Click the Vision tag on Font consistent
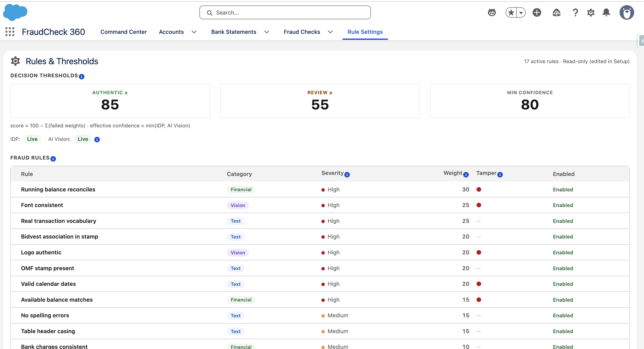Viewport: 644px width, 349px height. (x=238, y=205)
